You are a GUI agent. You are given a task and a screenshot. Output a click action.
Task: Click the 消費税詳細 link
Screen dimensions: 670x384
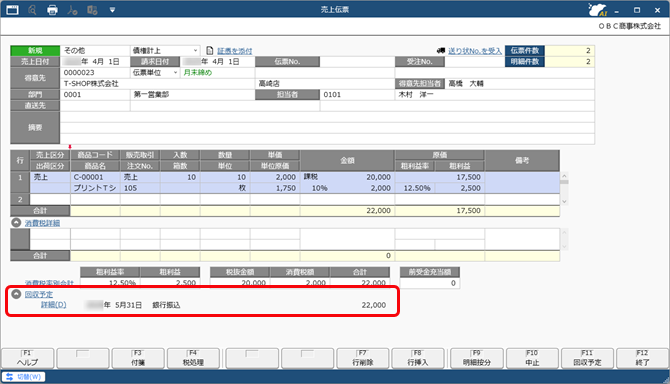coord(42,223)
